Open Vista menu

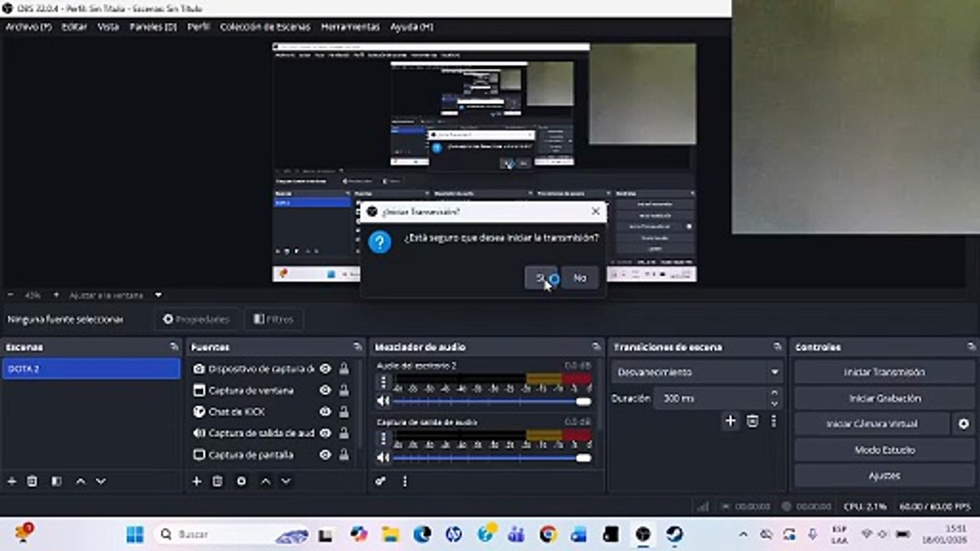tap(108, 27)
